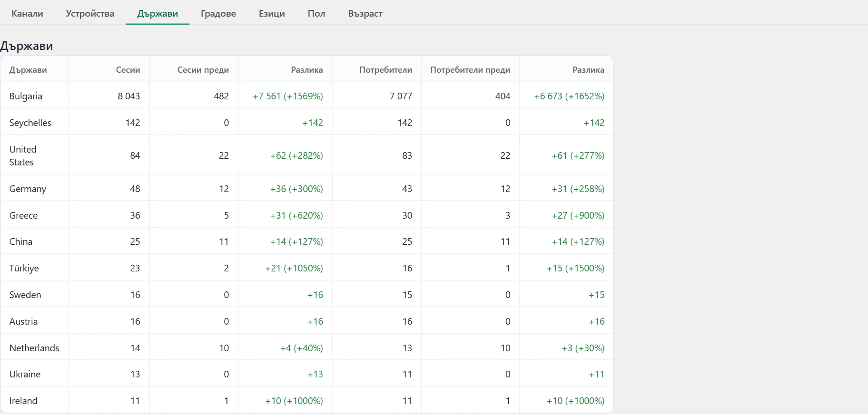Click on Germany in the table

tap(28, 189)
